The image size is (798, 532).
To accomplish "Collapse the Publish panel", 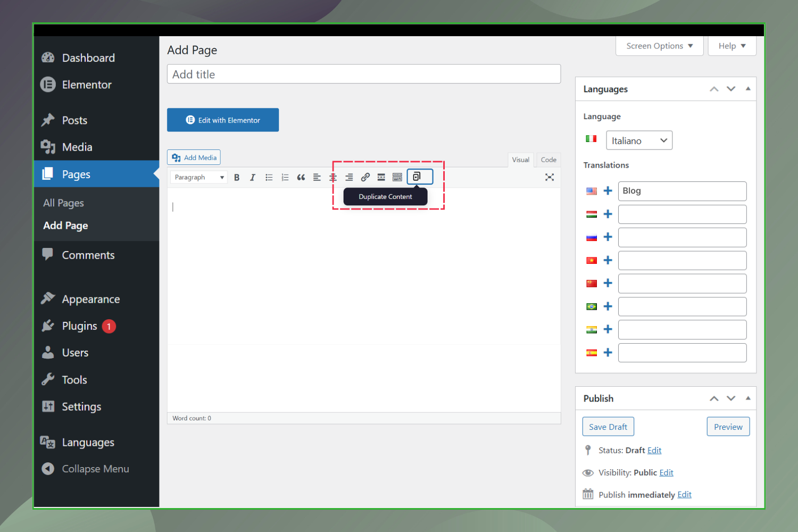I will tap(748, 398).
